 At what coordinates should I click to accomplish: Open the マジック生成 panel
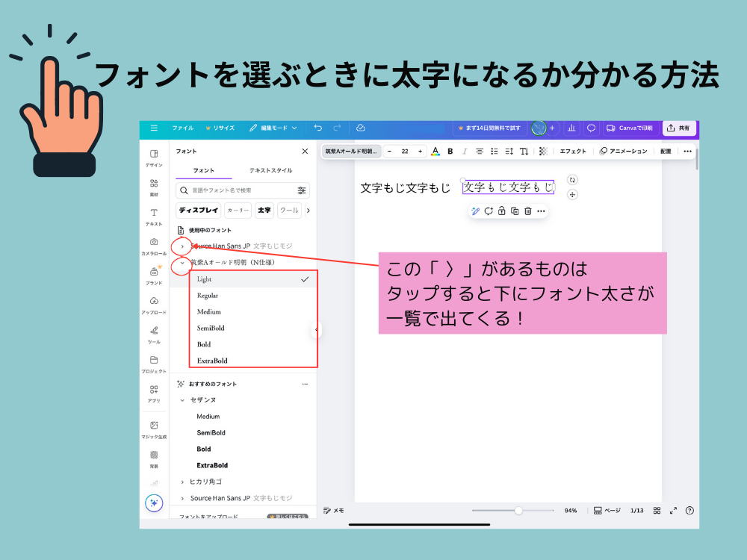click(x=154, y=428)
